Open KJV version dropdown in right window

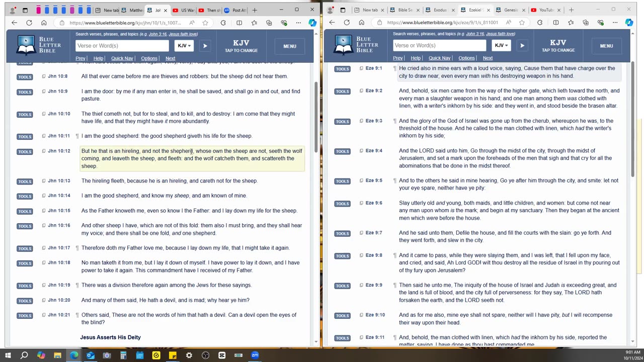[x=502, y=46]
